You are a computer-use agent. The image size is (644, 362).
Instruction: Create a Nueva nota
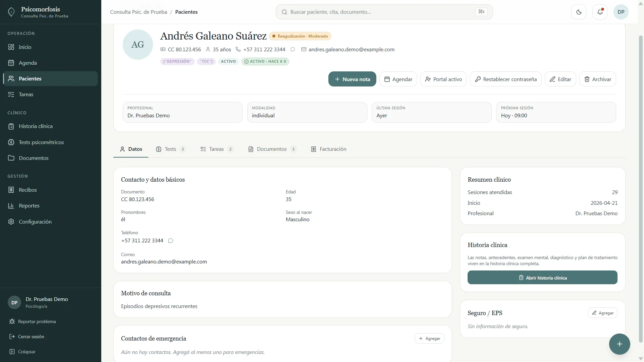352,79
